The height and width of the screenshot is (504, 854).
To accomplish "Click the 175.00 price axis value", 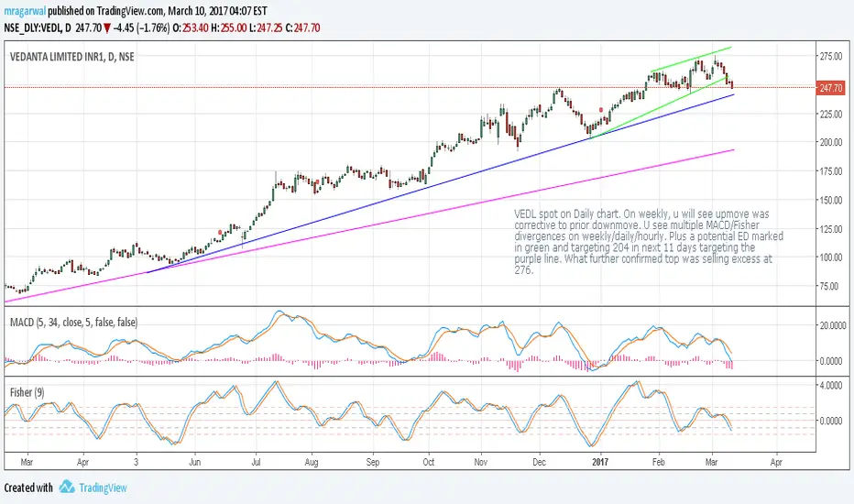I will (831, 171).
